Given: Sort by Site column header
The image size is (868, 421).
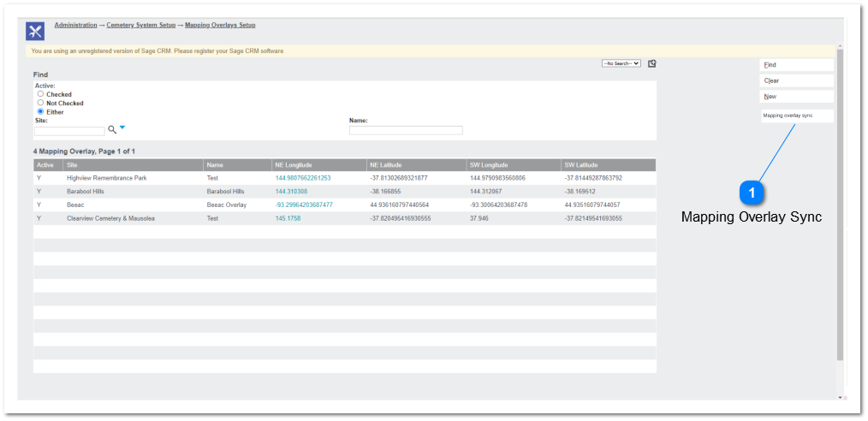Looking at the screenshot, I should (x=72, y=165).
